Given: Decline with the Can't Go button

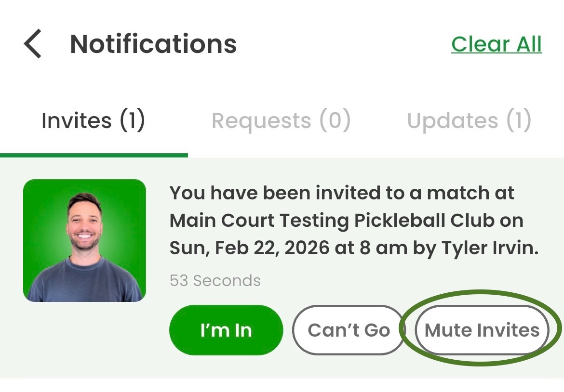Looking at the screenshot, I should pyautogui.click(x=349, y=330).
